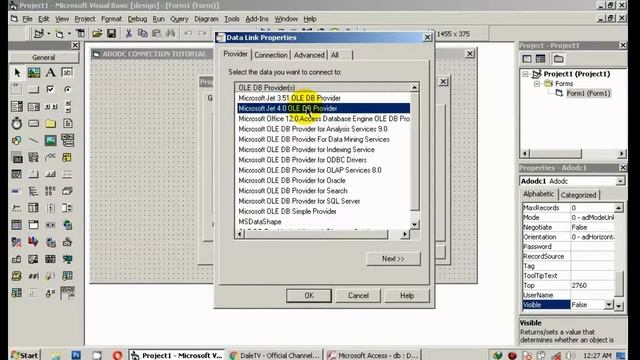Open the Alphabetic properties tab

coord(538,194)
